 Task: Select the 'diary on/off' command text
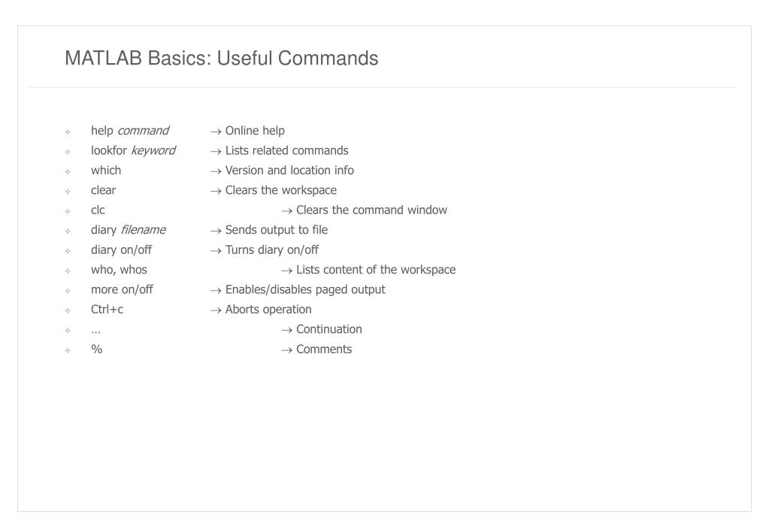click(x=121, y=250)
